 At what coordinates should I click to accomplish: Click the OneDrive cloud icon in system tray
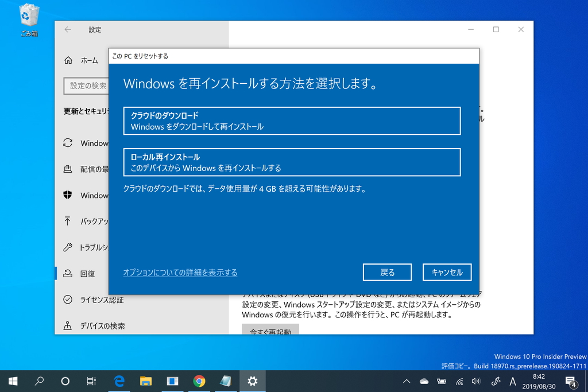tap(423, 381)
